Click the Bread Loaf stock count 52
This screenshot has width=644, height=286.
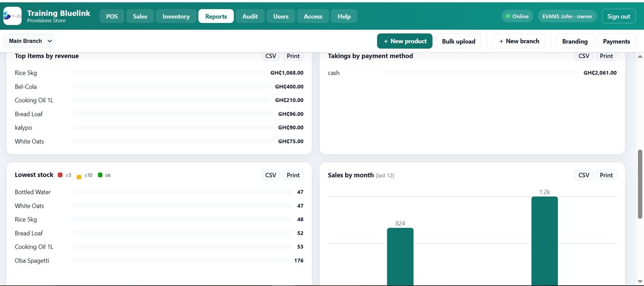pyautogui.click(x=300, y=233)
